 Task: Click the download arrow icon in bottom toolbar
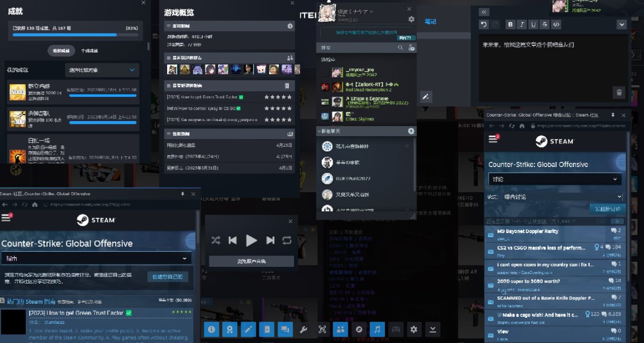coord(433,330)
